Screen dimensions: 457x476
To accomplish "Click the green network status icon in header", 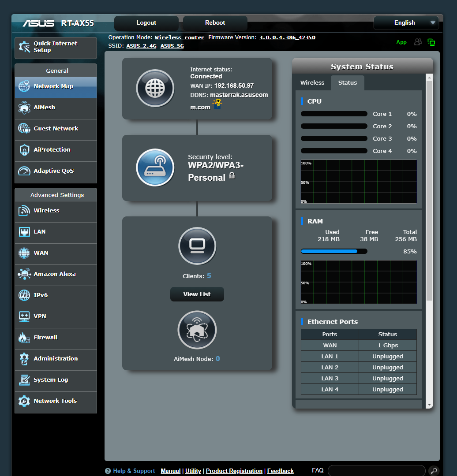I will point(431,42).
